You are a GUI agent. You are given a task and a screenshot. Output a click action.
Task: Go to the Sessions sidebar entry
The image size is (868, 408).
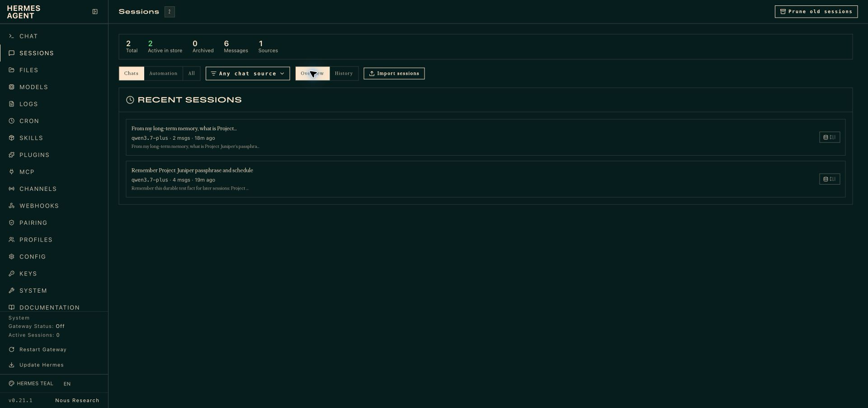54,53
